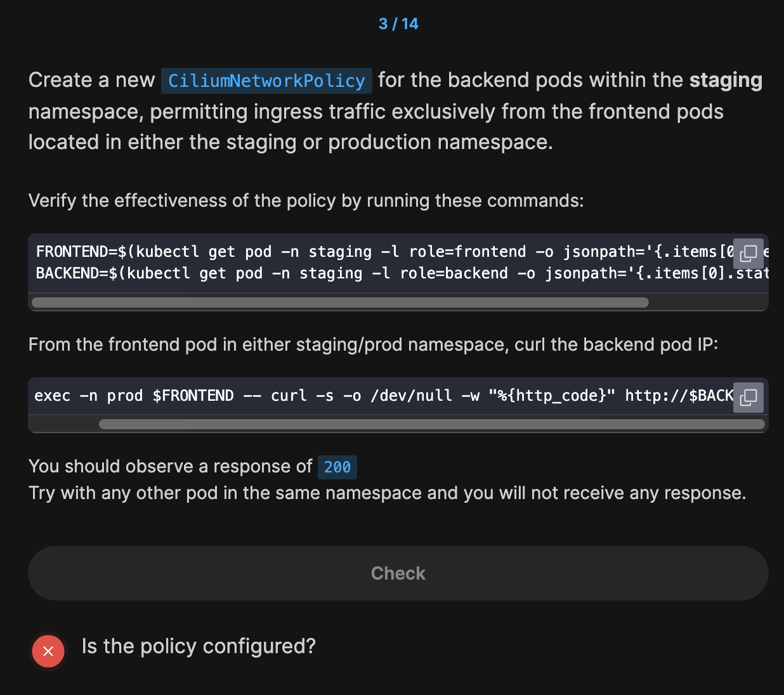This screenshot has height=695, width=784.
Task: Click the red X failed status icon
Action: [x=48, y=651]
